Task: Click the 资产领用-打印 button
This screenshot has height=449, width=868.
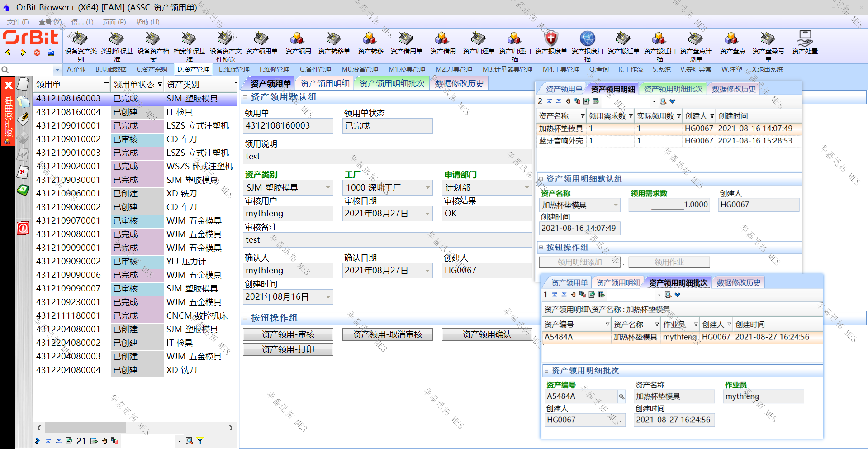Action: tap(288, 349)
